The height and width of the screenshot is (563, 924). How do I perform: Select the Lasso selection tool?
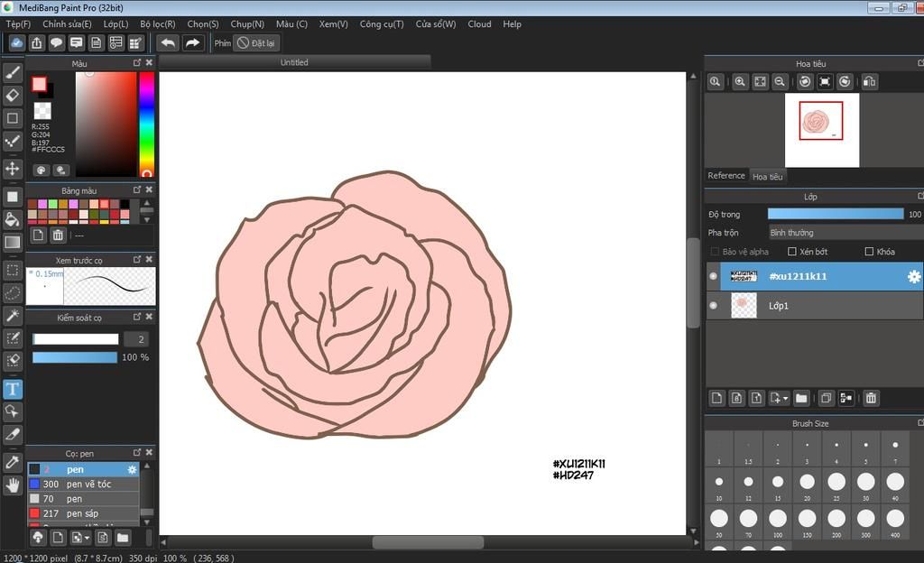coord(13,292)
